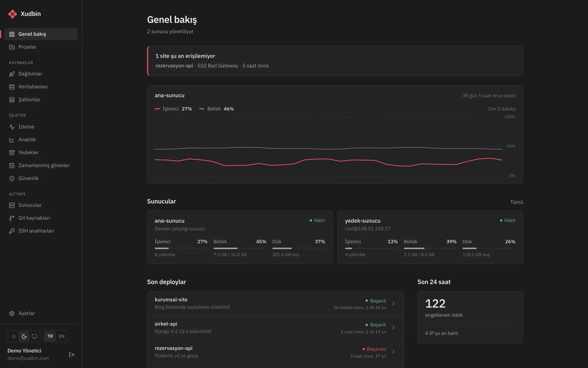The height and width of the screenshot is (368, 588).
Task: Click the Şablonlar template icon
Action: click(12, 100)
